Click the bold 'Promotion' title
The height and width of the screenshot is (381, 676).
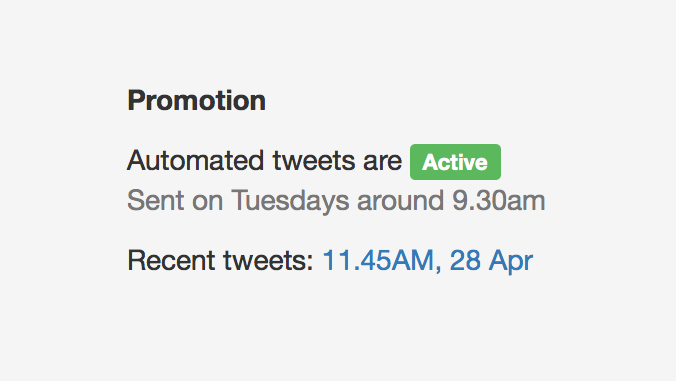tap(197, 100)
